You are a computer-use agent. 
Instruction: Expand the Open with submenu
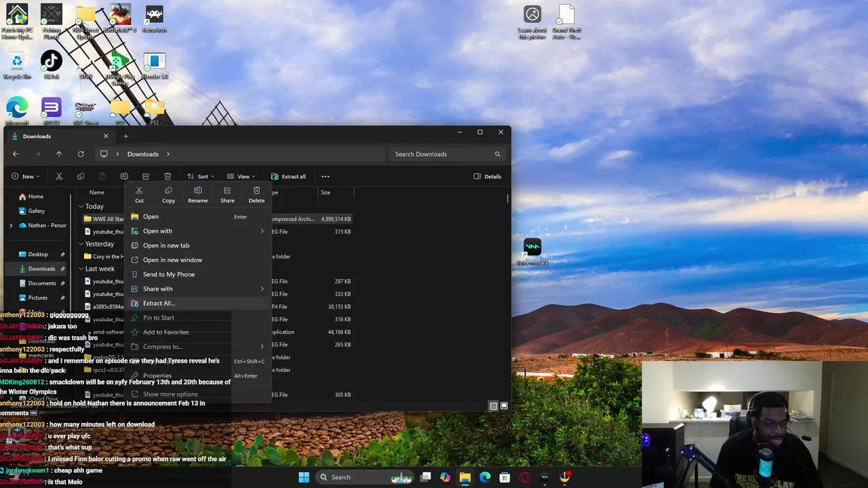198,231
